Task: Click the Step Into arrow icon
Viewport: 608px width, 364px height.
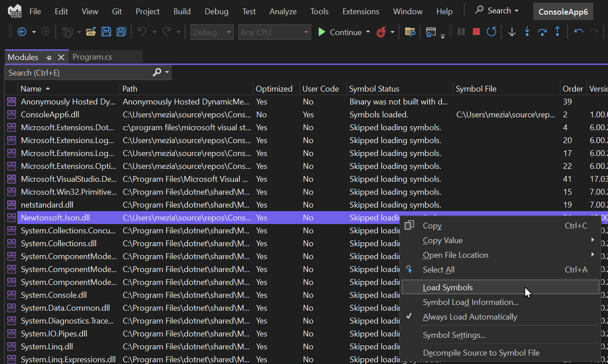Action: (x=527, y=32)
